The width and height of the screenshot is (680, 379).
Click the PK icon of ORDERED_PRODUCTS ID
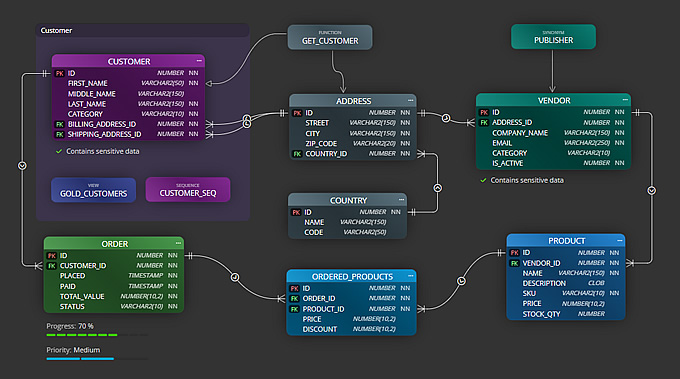[294, 288]
